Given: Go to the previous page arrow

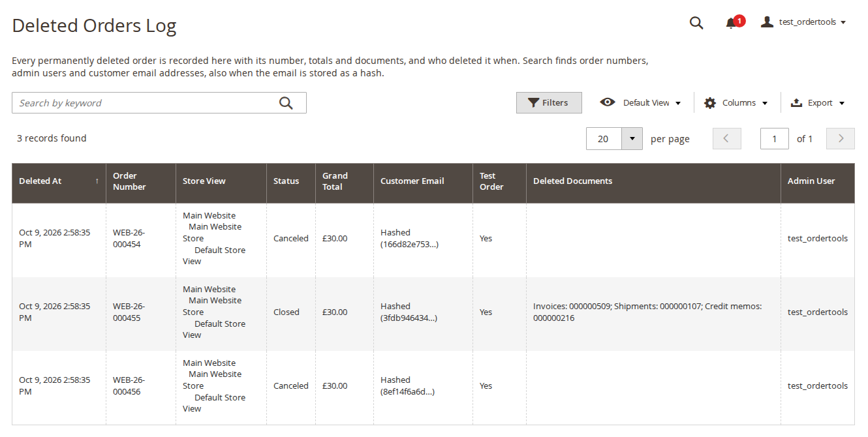Looking at the screenshot, I should (x=727, y=138).
